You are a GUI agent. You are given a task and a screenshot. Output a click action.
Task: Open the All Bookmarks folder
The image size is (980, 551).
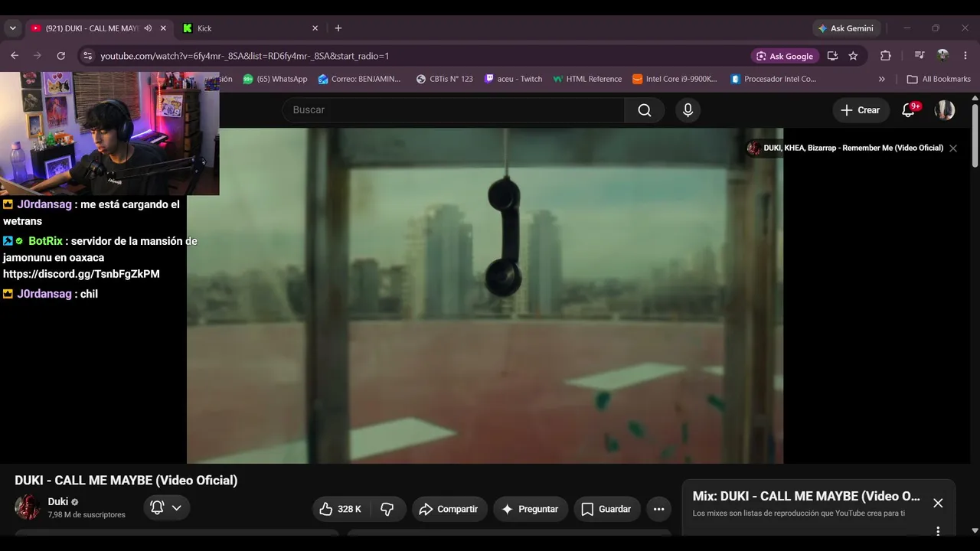click(939, 79)
